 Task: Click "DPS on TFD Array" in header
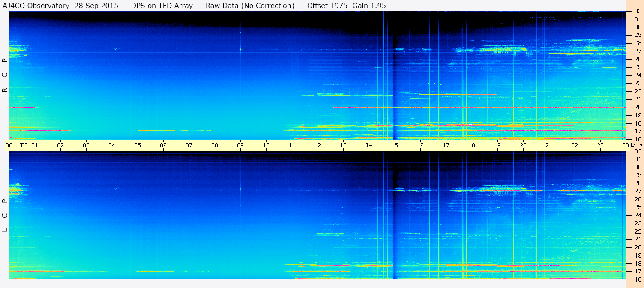click(x=161, y=5)
